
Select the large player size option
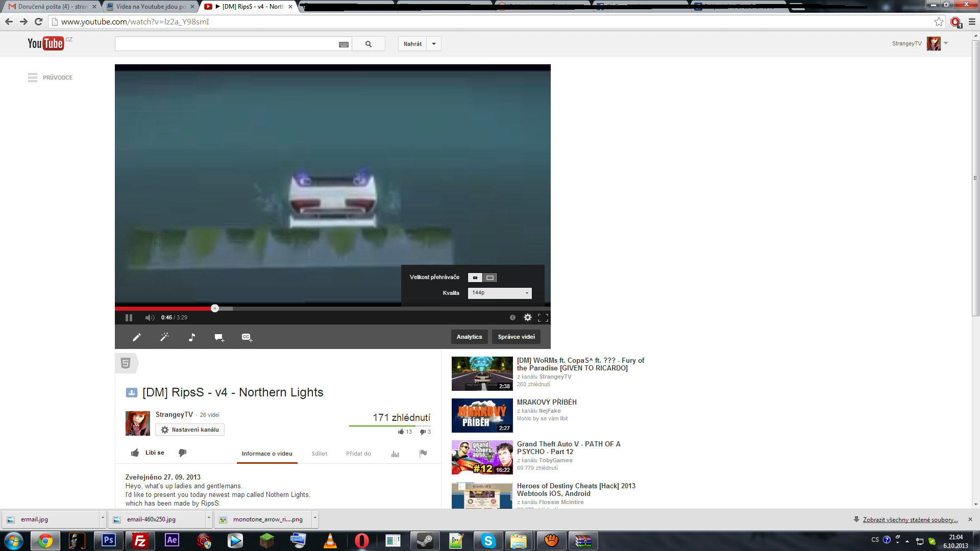coord(490,278)
